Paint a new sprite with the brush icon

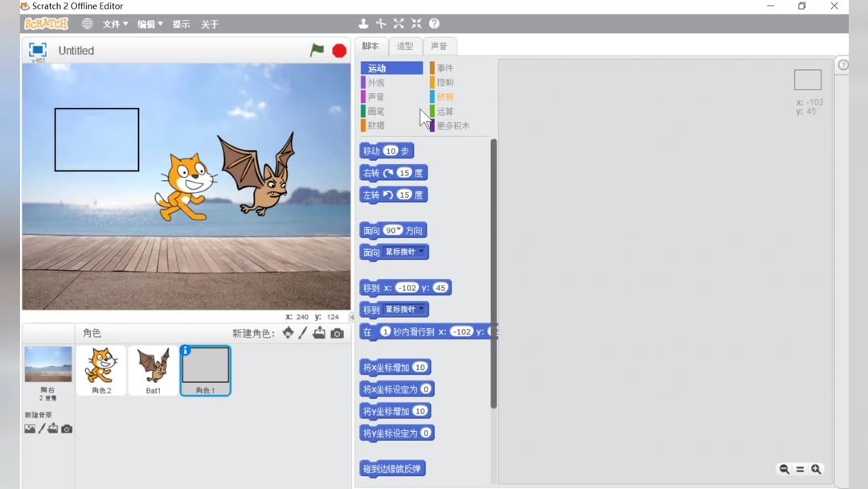point(303,332)
